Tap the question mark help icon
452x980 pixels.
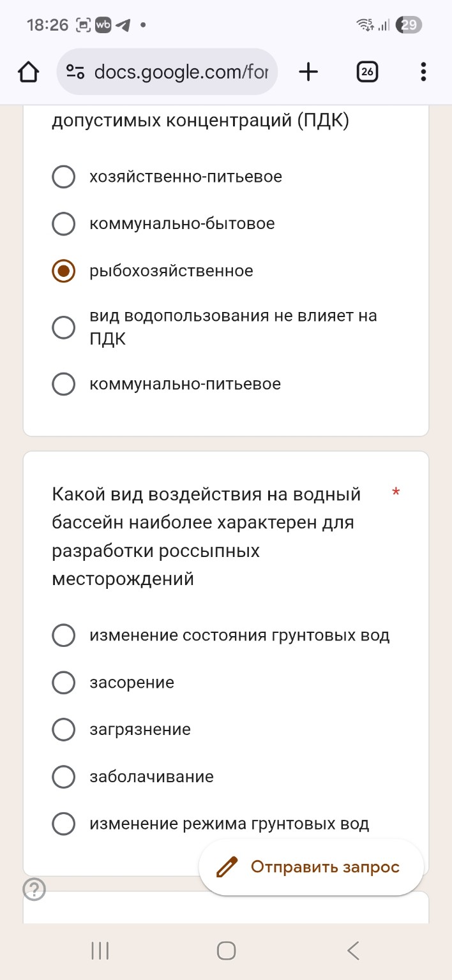[x=35, y=889]
